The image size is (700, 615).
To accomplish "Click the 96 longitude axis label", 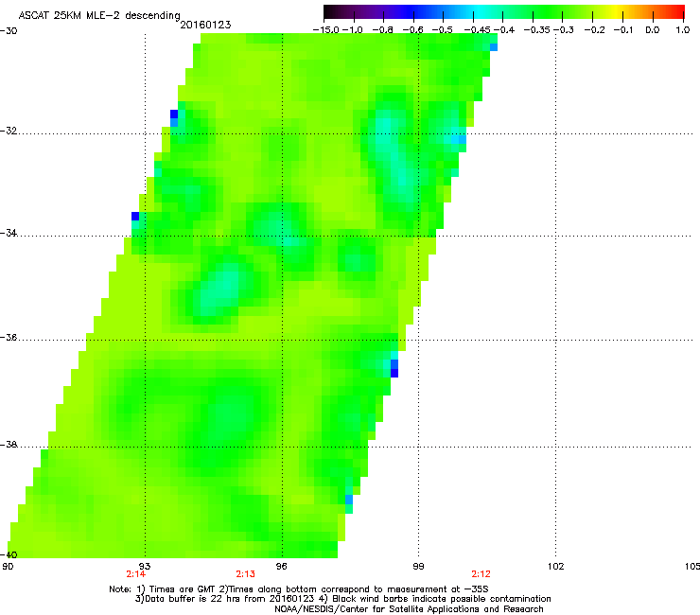I will [x=282, y=567].
